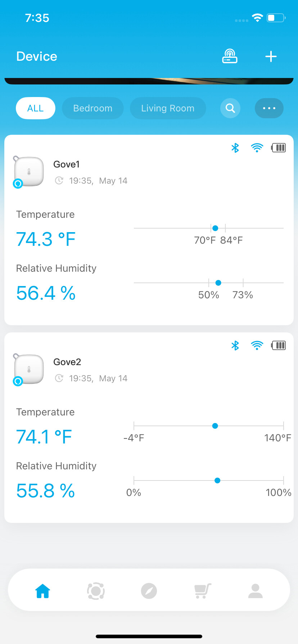298x644 pixels.
Task: Tap Gove2 Wi-Fi status icon
Action: (257, 345)
